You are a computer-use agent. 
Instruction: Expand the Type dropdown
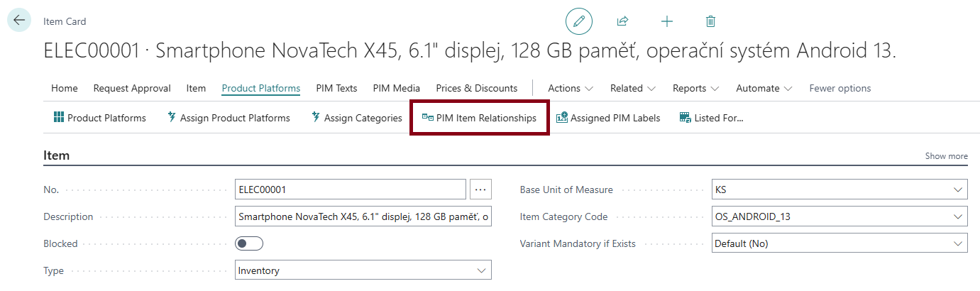coord(482,270)
